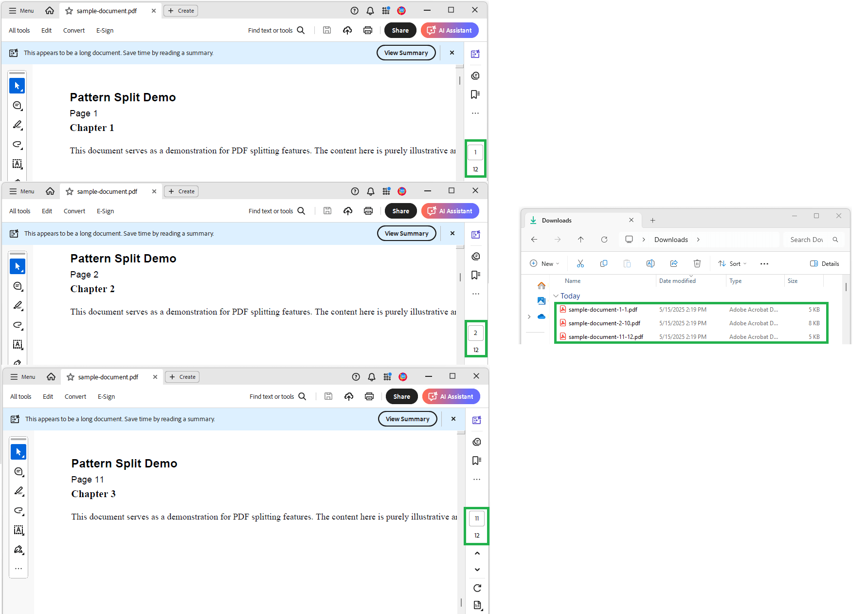Collapse the Today group in Downloads
The image size is (868, 614).
[556, 296]
